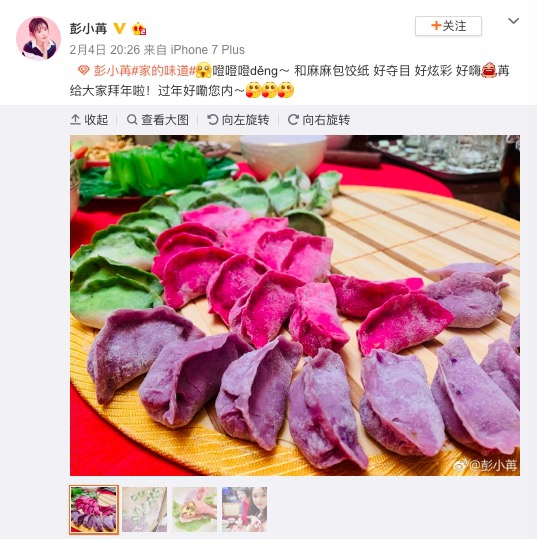This screenshot has width=537, height=539.
Task: Click the main colorful dumplings photo
Action: coord(295,305)
